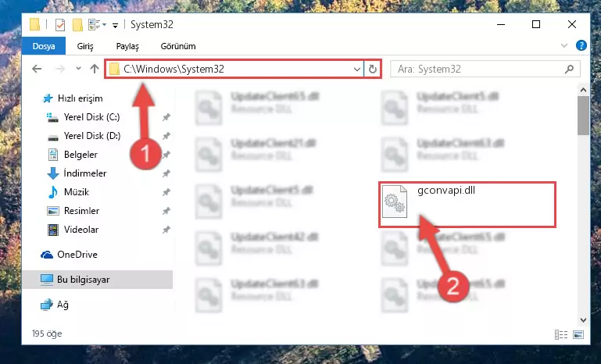Viewport: 601px width, 364px height.
Task: Switch to details view button
Action: [x=561, y=334]
